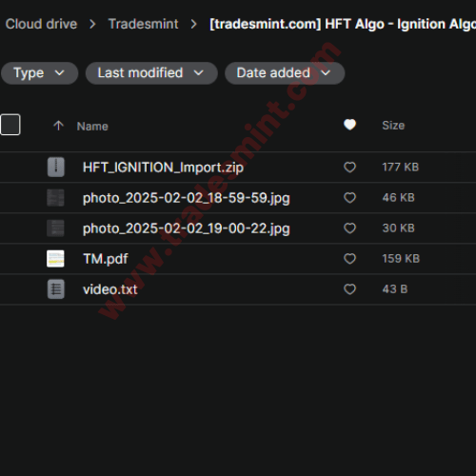Click the favorites heart in the column header
Viewport: 476px width, 476px height.
coord(349,125)
